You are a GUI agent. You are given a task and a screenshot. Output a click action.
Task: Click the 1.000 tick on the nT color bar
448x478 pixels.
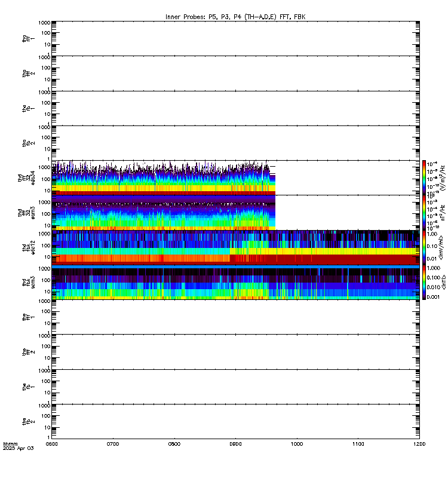point(434,268)
